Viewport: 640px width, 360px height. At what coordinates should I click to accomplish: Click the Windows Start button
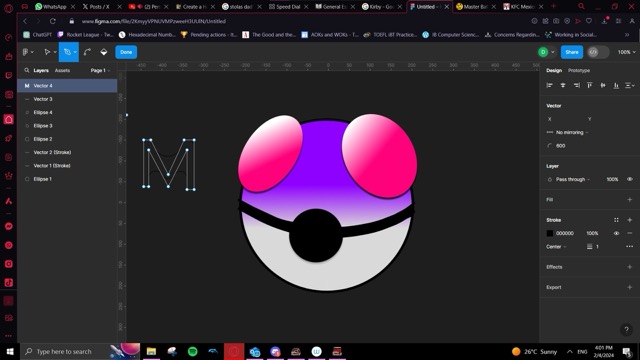tap(10, 351)
